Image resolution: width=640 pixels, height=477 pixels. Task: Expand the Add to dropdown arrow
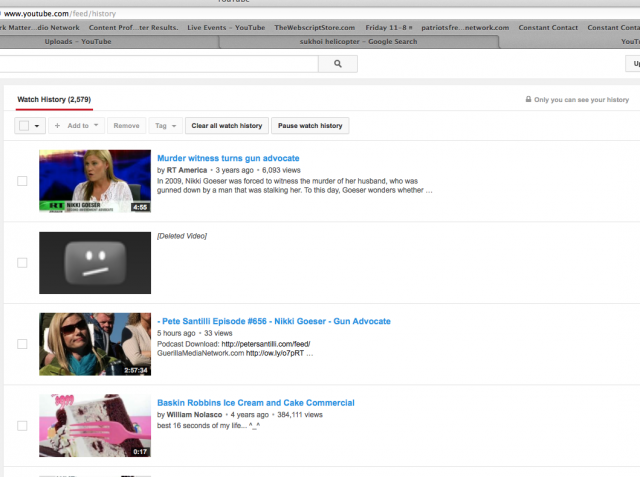click(x=96, y=125)
